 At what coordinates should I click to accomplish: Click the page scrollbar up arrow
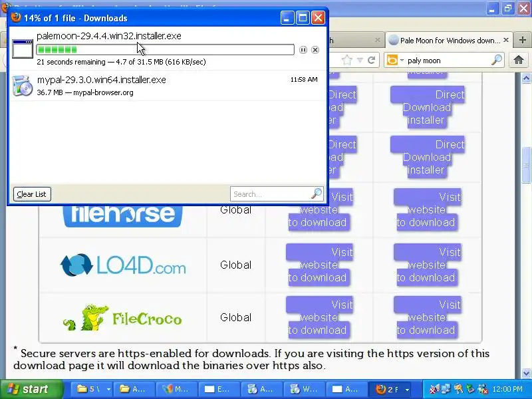(x=526, y=78)
